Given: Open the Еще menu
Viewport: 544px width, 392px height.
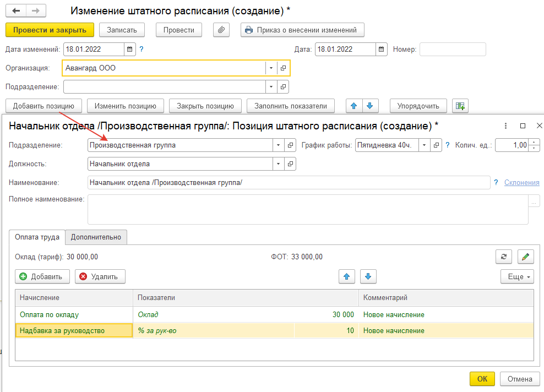Looking at the screenshot, I should coord(517,276).
